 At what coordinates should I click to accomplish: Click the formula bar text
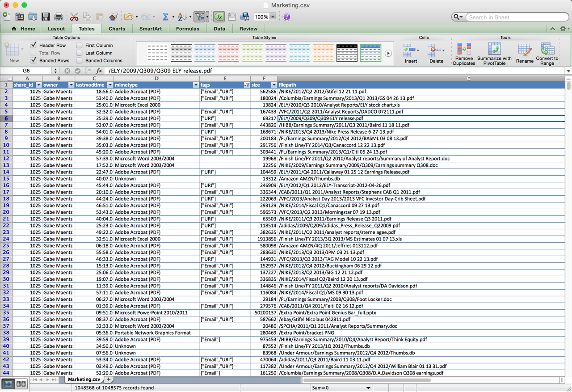(x=160, y=71)
